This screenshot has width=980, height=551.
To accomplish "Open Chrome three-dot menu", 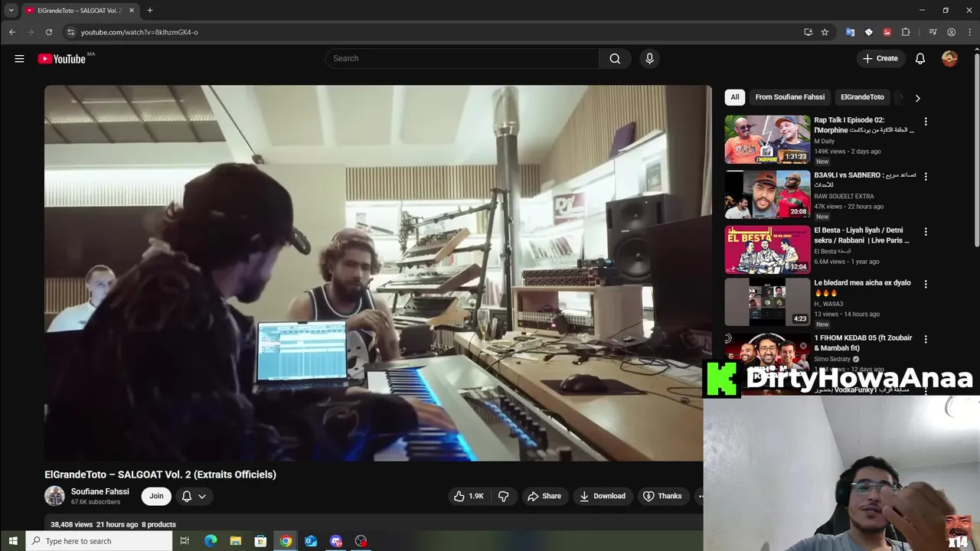I will click(969, 32).
